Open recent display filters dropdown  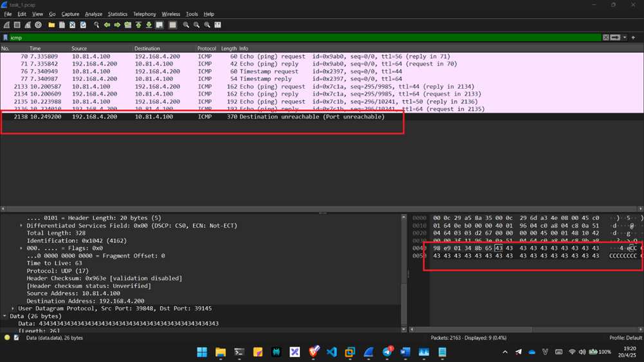[625, 37]
